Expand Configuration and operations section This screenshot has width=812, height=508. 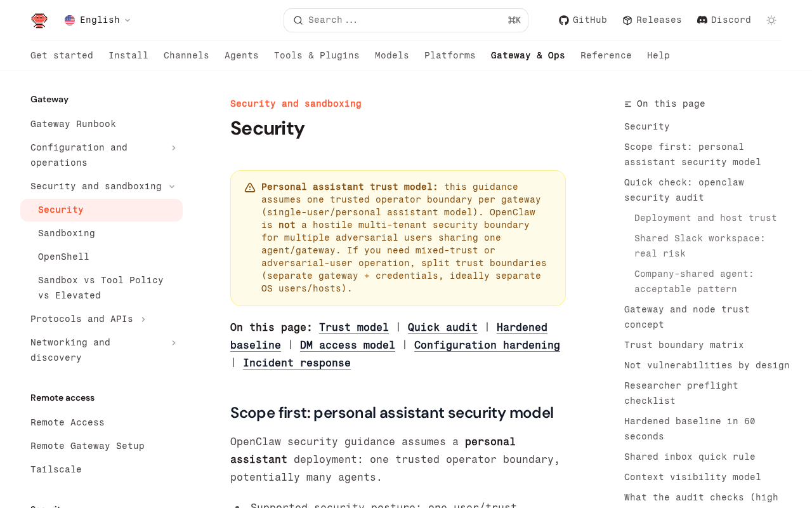pyautogui.click(x=173, y=148)
